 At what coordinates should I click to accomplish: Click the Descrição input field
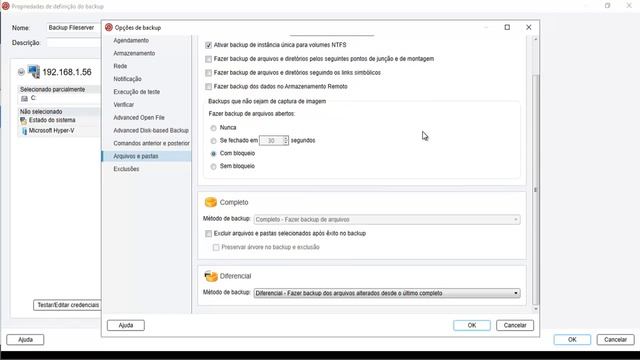73,43
